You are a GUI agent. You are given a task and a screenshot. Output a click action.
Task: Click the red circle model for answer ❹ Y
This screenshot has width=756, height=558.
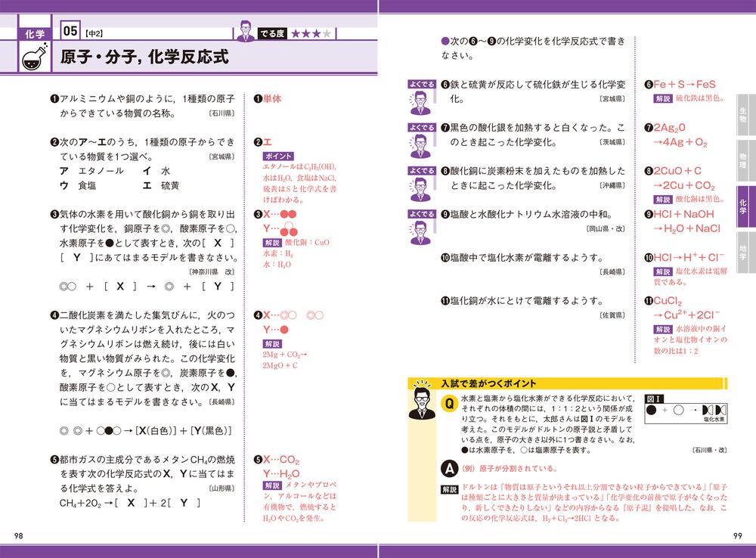coord(284,330)
